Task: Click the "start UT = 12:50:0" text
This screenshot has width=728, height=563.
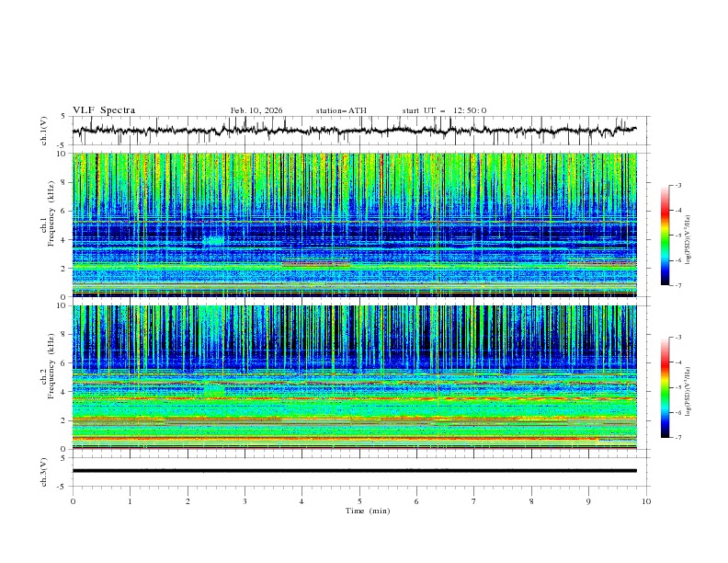Action: [444, 110]
